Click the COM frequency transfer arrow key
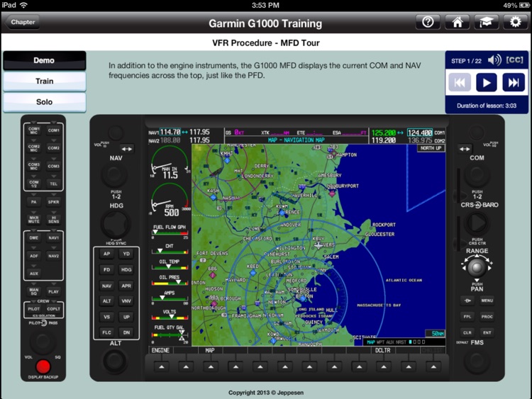Screen dimensions: 532x399 (465, 149)
